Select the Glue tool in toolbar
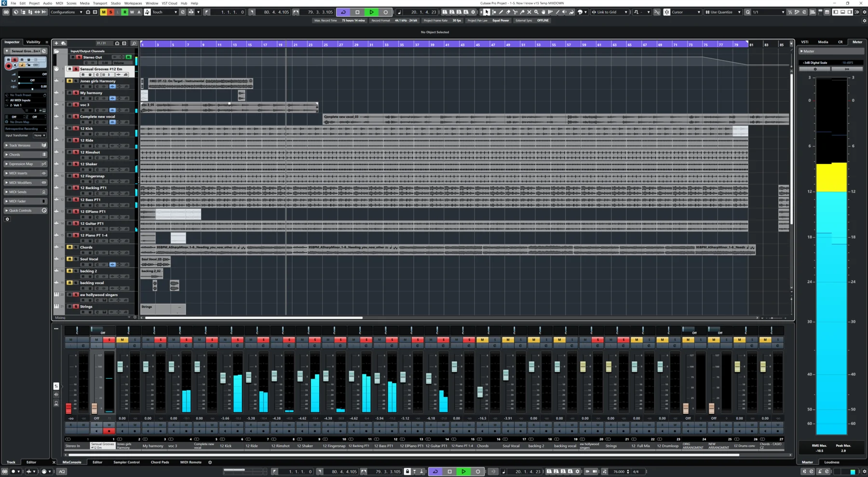868x477 pixels. [522, 12]
